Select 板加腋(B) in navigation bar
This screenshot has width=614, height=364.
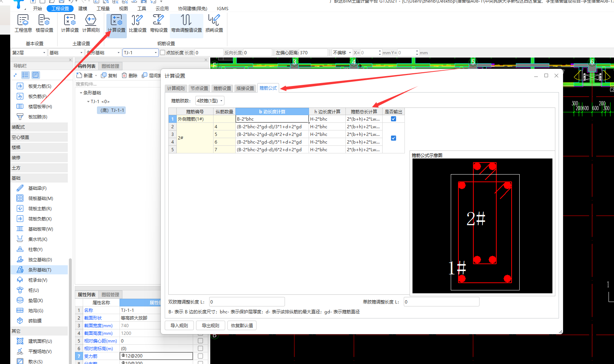[38, 117]
